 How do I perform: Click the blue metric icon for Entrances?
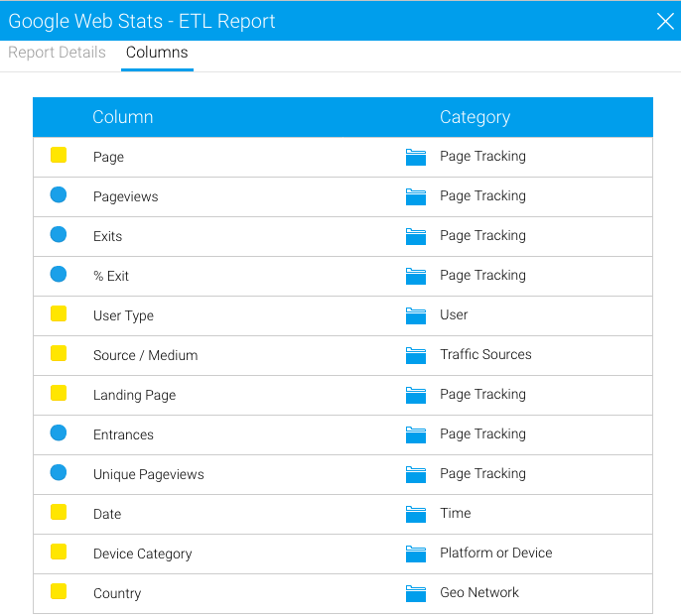(59, 432)
